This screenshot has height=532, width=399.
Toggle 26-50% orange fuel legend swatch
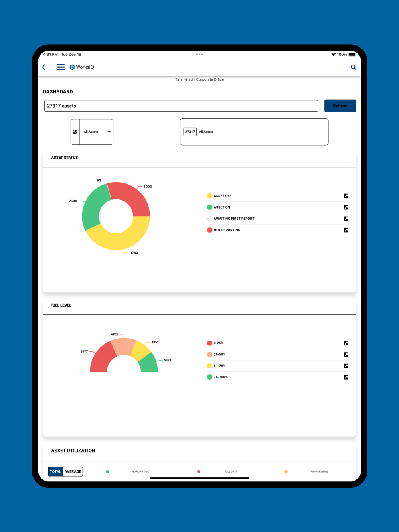pyautogui.click(x=210, y=355)
